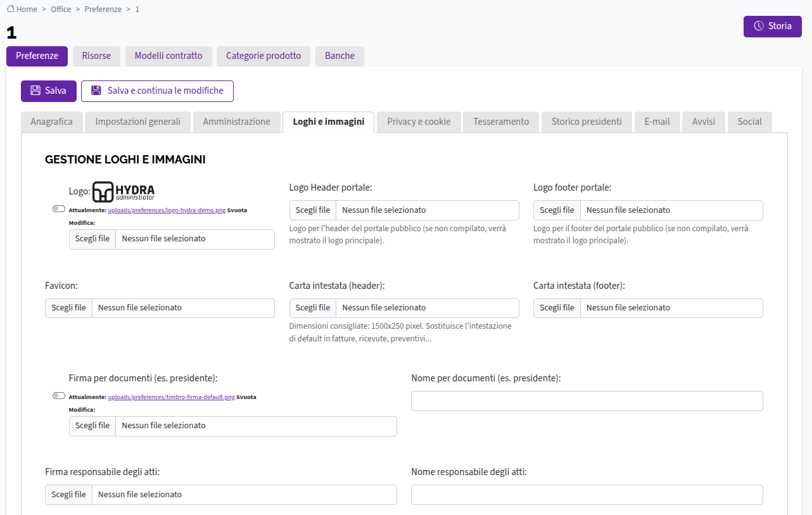
Task: Open the Risorse top tab
Action: pos(96,56)
